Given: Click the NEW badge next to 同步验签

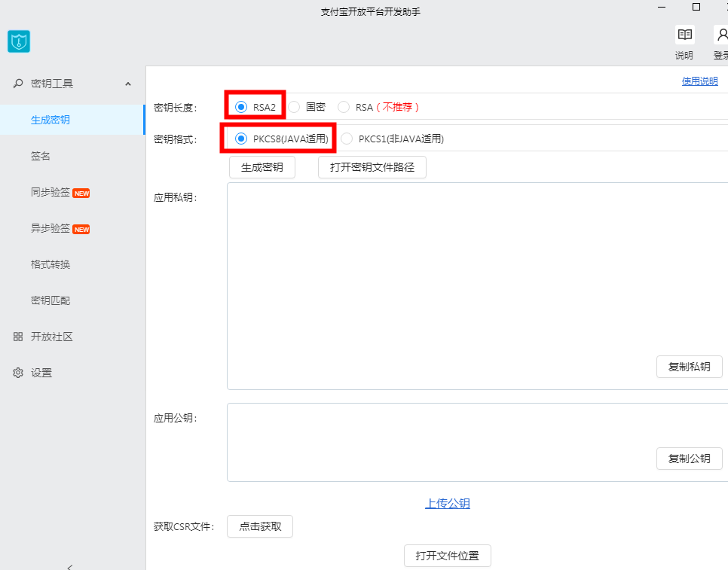Looking at the screenshot, I should (81, 194).
